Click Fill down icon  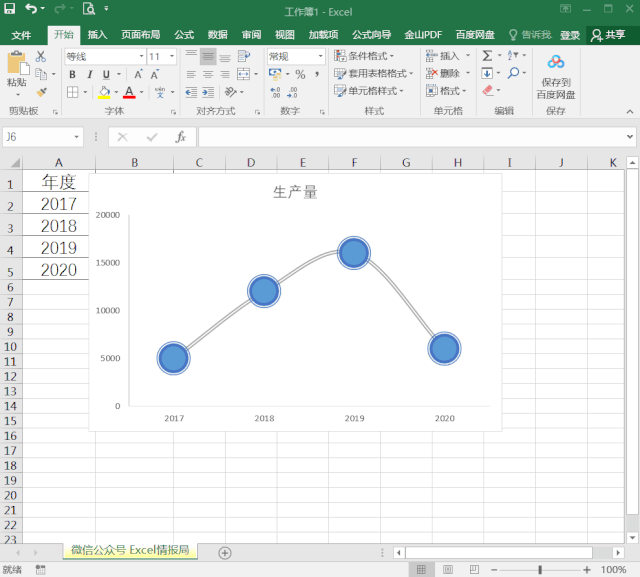[x=487, y=73]
